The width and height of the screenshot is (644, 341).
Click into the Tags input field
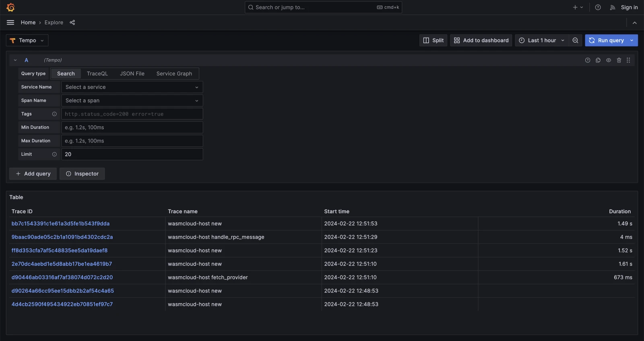132,114
